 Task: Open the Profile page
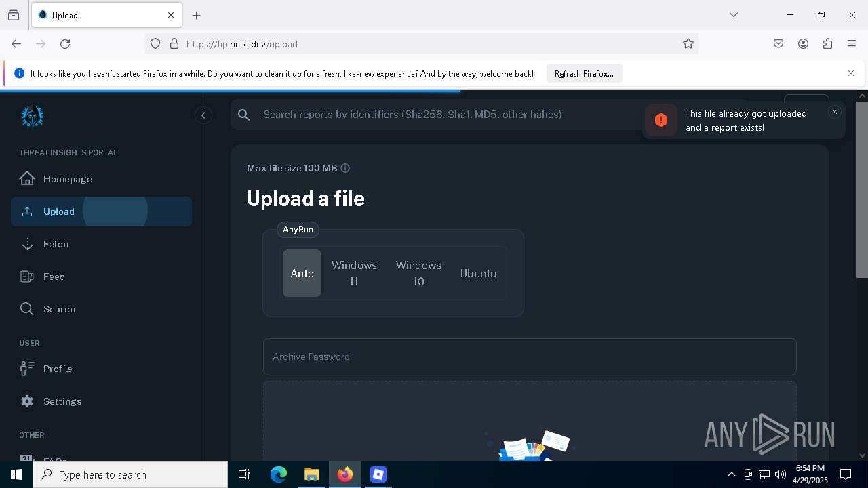(x=102, y=369)
